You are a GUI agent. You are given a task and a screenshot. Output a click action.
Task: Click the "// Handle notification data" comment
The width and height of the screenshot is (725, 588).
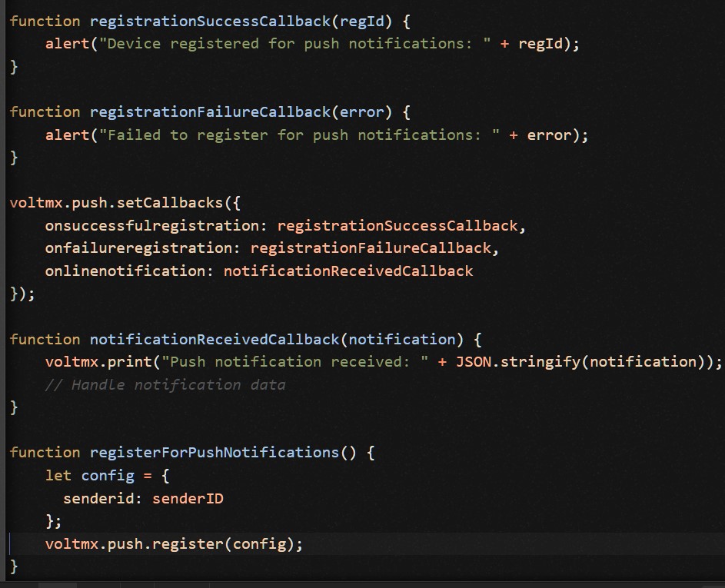pos(165,384)
